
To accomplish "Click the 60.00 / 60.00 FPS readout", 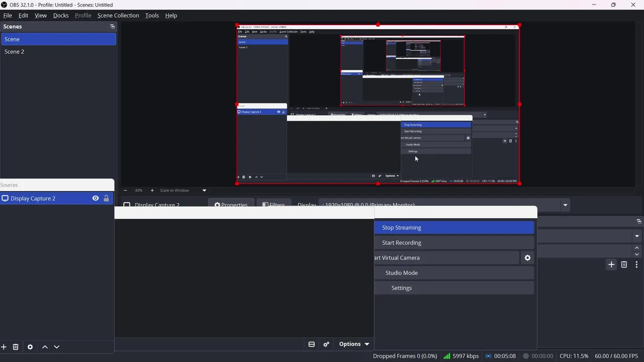I will (x=616, y=356).
